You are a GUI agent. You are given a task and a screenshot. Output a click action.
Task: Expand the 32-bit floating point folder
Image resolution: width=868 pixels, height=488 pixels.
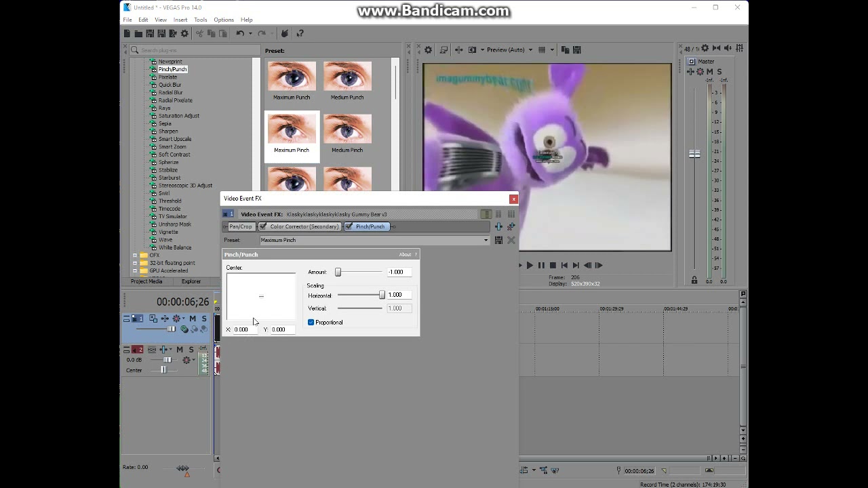point(134,263)
